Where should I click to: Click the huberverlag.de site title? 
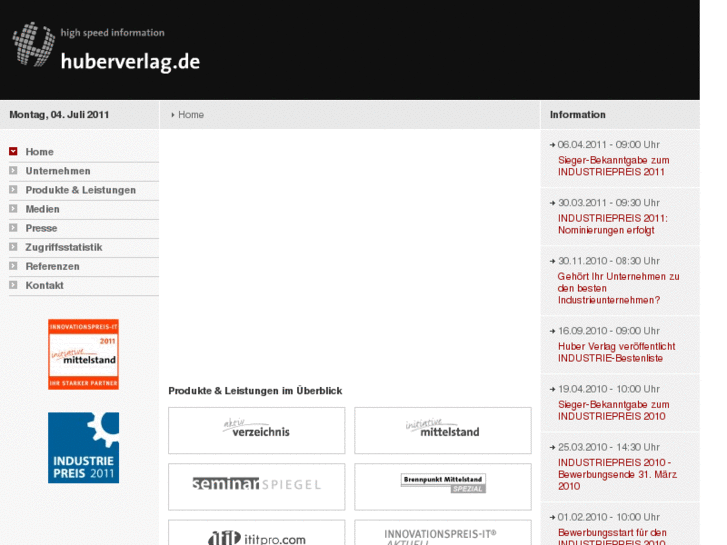tap(130, 62)
